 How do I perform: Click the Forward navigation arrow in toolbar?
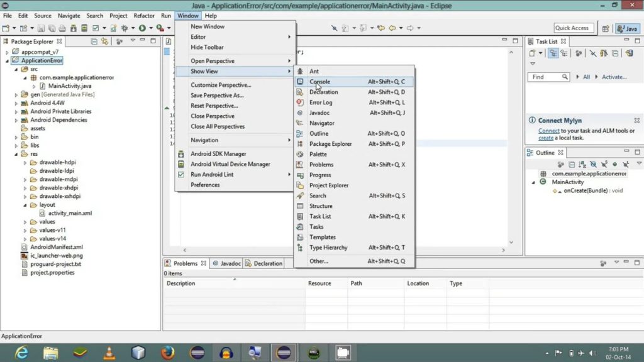pos(410,28)
